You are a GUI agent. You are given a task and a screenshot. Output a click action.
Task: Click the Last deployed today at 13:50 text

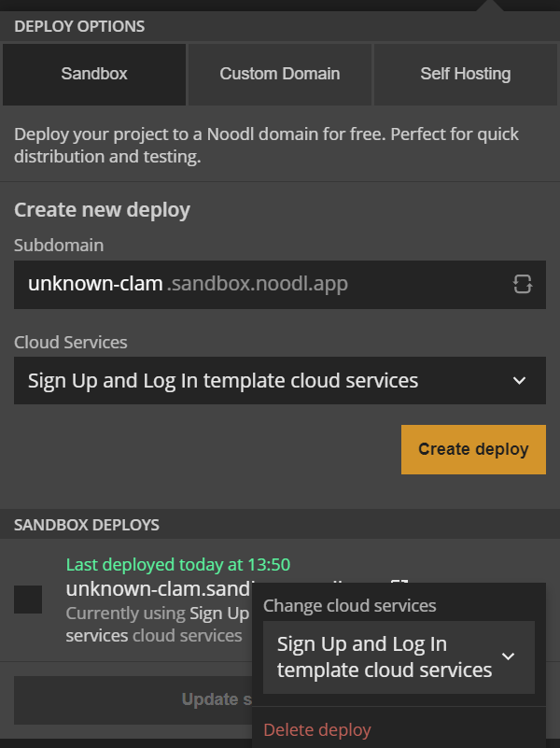point(177,564)
